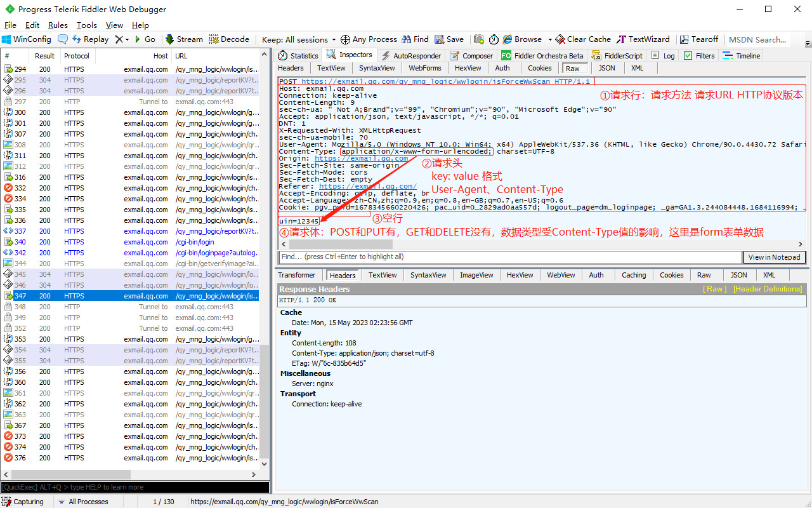812x508 pixels.
Task: Sort sessions by Protocol column header
Action: pos(77,56)
